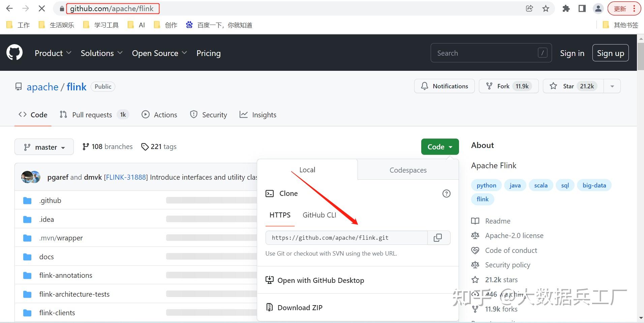
Task: Fork the repository via the fork icon
Action: 489,86
